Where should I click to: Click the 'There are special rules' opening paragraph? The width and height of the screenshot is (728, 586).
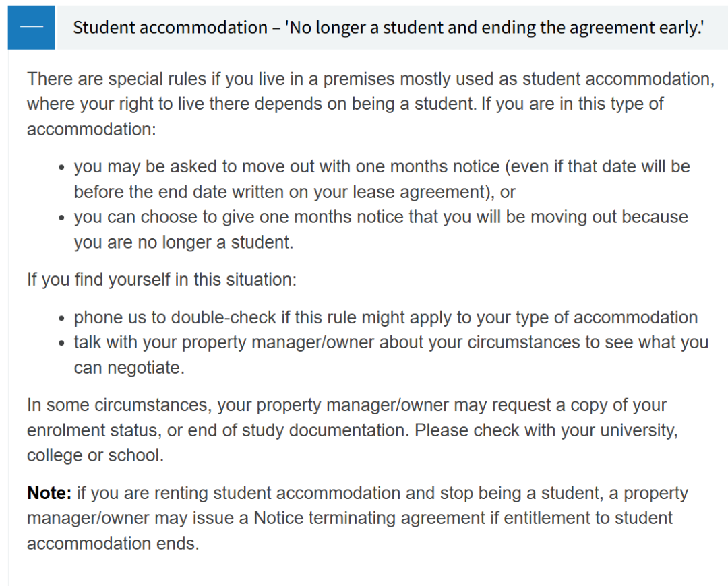(369, 104)
